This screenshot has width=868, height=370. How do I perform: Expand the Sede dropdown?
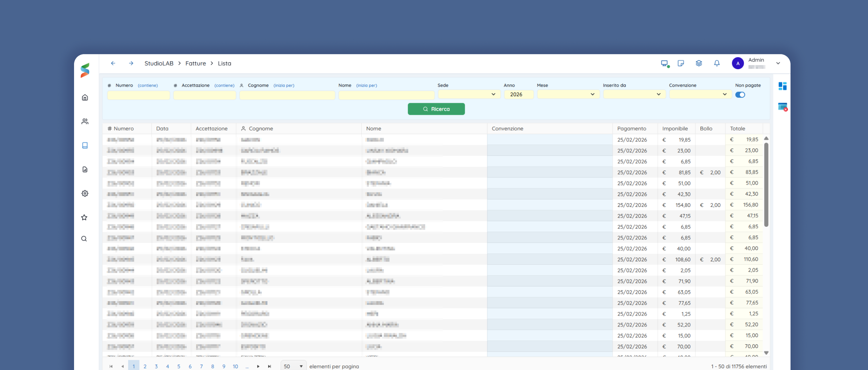pos(469,94)
